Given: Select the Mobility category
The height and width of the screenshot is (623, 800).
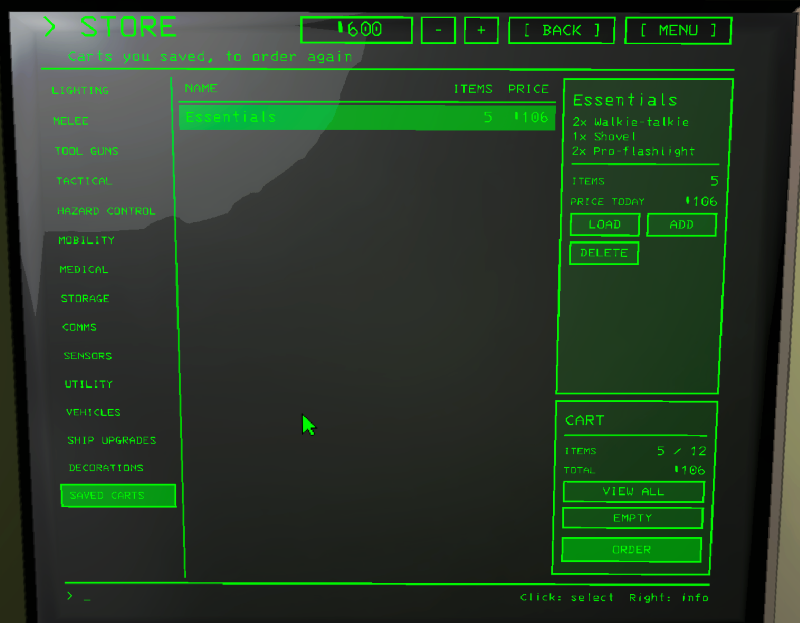Looking at the screenshot, I should [x=86, y=240].
